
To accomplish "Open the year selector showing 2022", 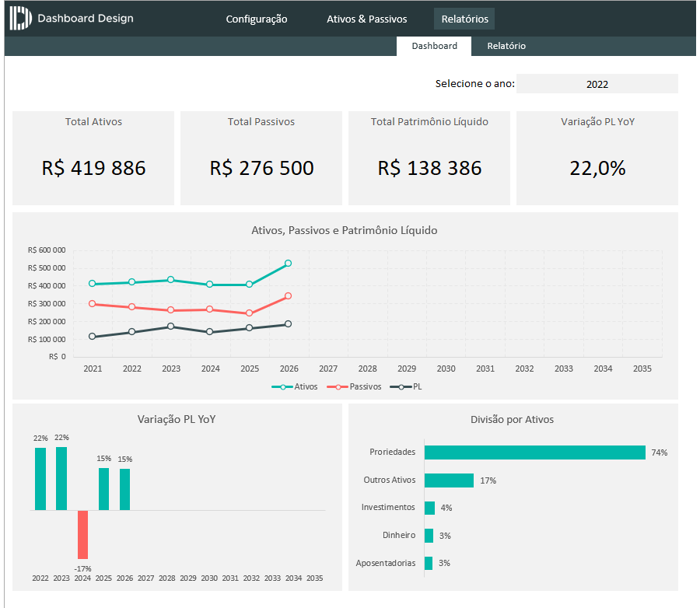I will coord(597,84).
